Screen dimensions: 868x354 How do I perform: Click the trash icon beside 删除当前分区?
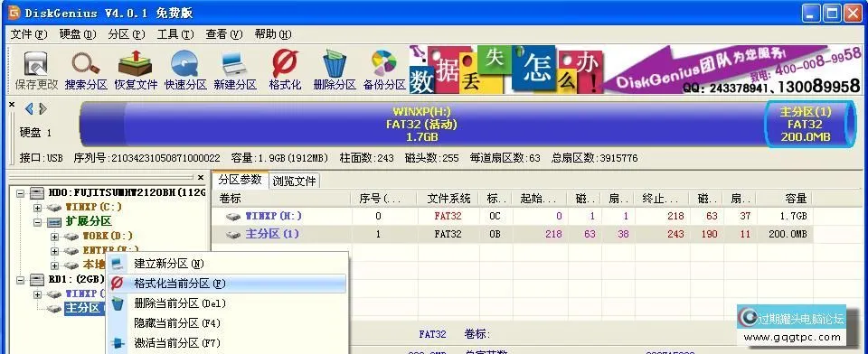(x=118, y=303)
